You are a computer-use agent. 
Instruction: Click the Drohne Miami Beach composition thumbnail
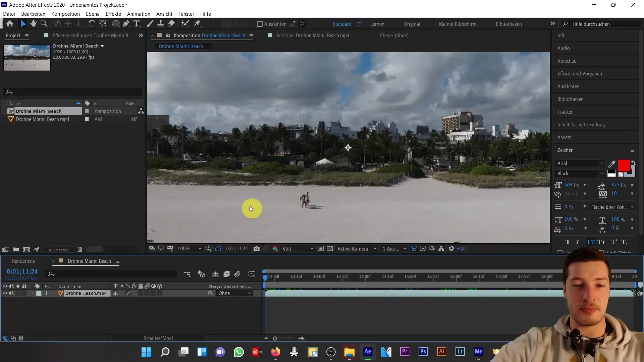tap(27, 57)
